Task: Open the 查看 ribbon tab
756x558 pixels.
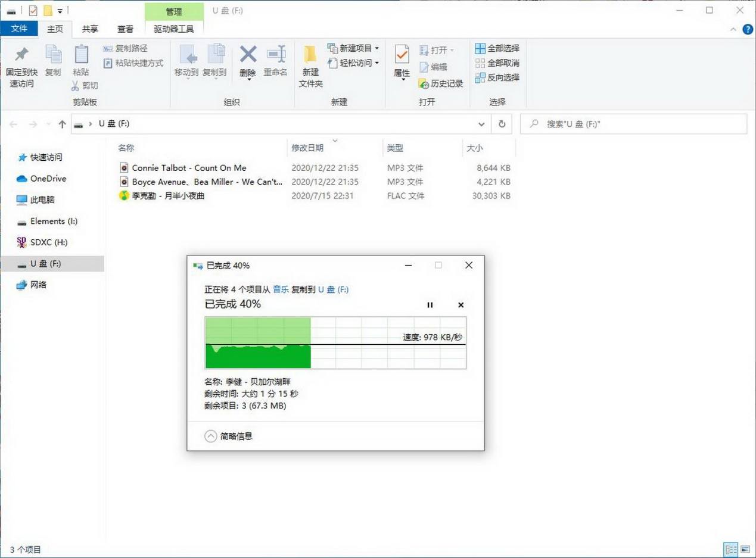Action: click(x=125, y=29)
